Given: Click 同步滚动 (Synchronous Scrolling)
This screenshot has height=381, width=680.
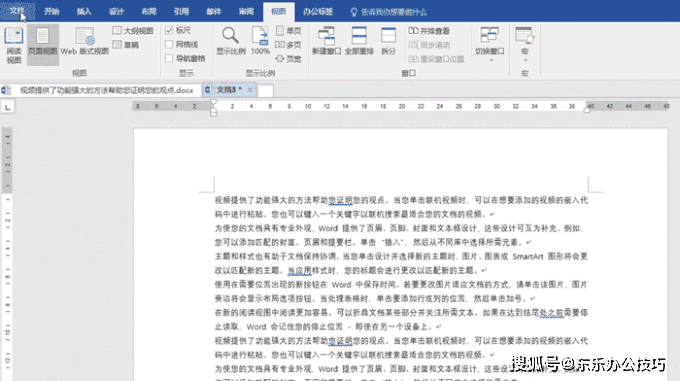Looking at the screenshot, I should coord(429,45).
